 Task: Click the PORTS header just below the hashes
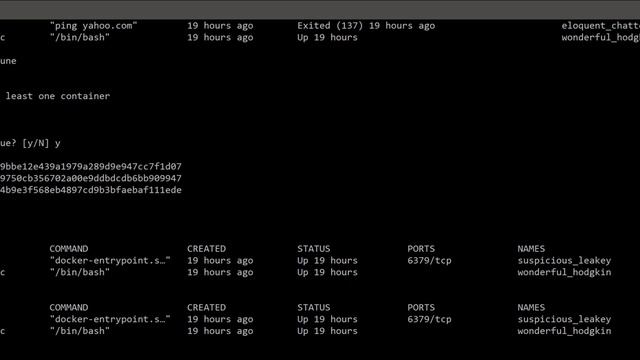click(421, 249)
